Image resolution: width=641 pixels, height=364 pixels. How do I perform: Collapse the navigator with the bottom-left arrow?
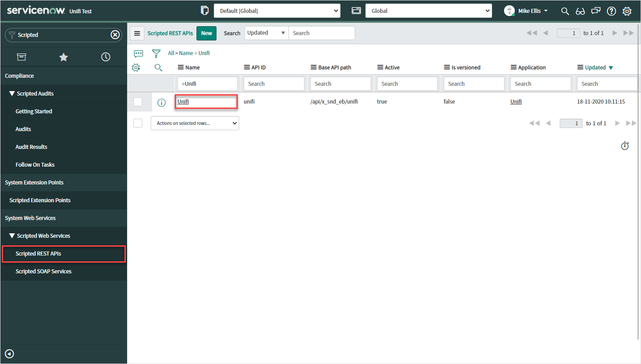point(9,354)
